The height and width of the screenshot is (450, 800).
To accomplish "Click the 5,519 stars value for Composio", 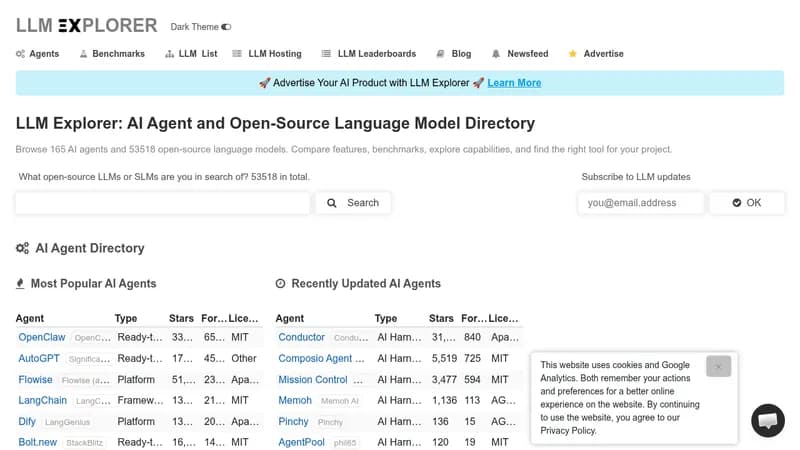I will [x=444, y=358].
